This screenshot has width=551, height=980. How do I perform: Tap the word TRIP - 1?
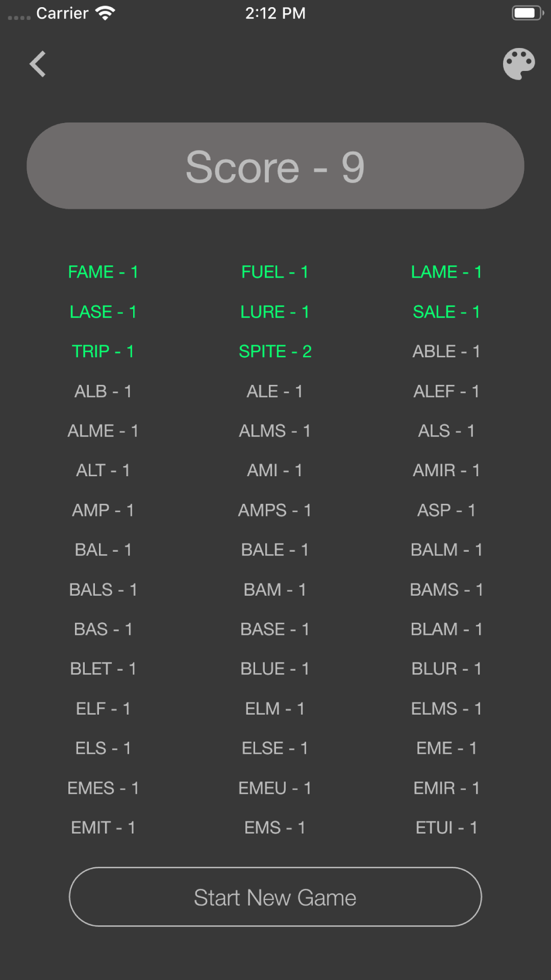click(103, 352)
